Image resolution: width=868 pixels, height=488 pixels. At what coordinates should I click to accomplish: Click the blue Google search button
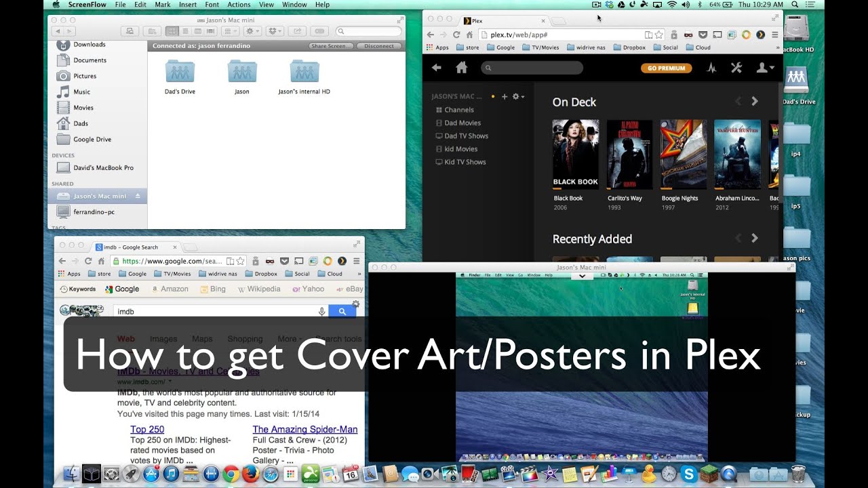pos(342,311)
